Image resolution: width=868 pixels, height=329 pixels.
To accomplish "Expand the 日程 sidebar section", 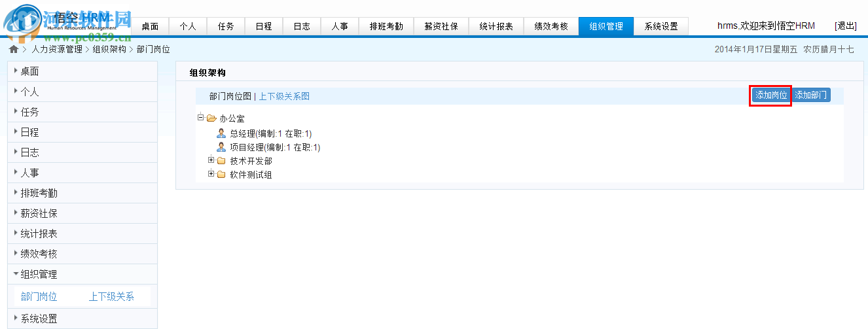I will pos(82,132).
